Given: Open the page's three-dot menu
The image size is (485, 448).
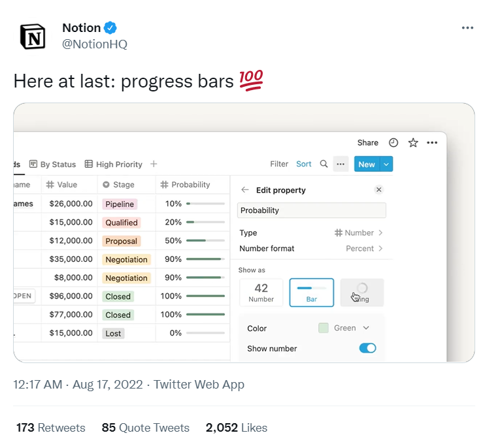Looking at the screenshot, I should tap(432, 142).
